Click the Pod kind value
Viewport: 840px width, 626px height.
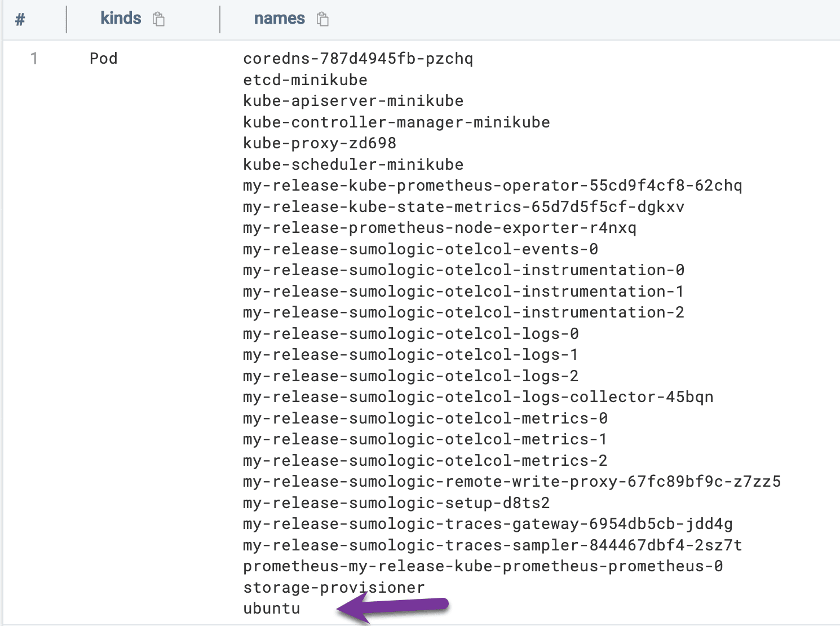coord(103,59)
